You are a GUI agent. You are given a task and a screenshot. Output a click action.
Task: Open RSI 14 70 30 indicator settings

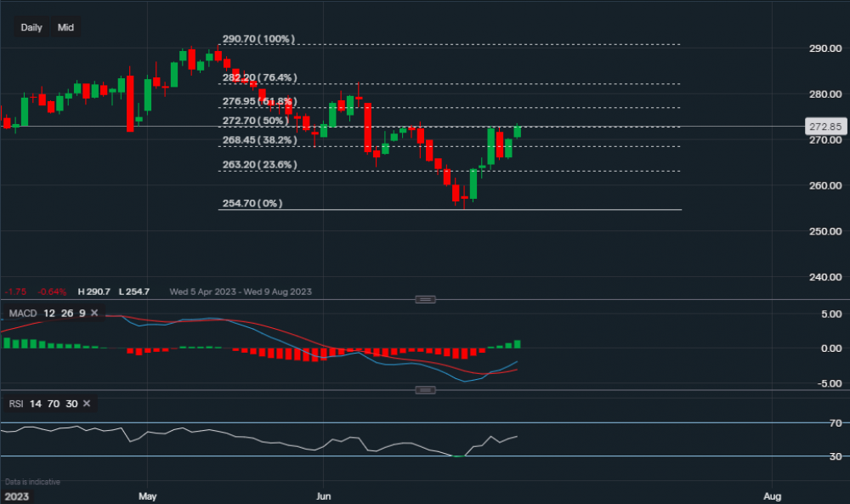(x=42, y=404)
